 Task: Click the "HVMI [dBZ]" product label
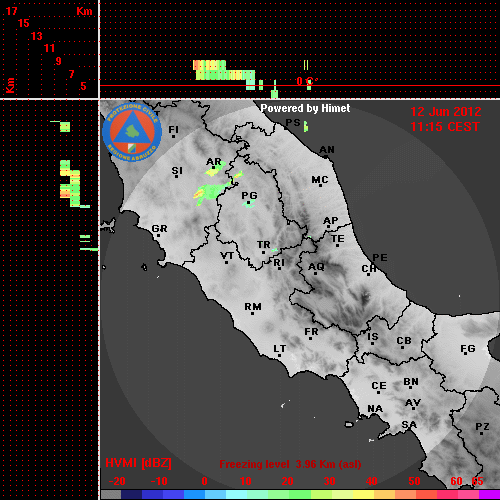pos(138,463)
